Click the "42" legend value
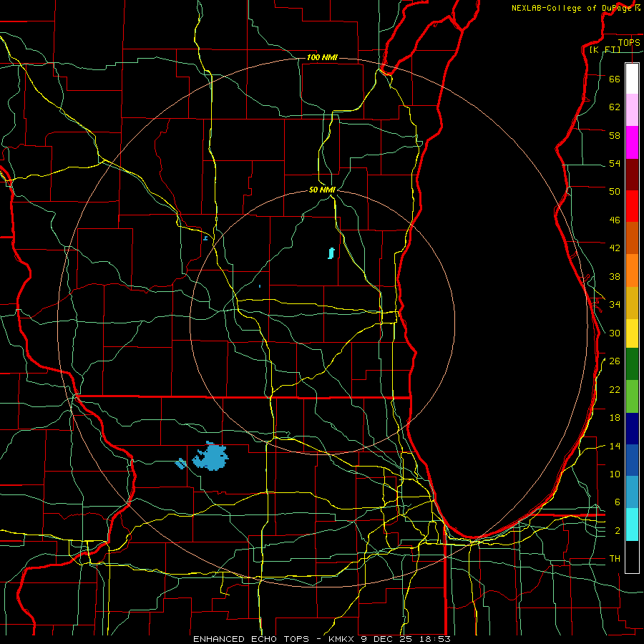The image size is (644, 644). click(615, 248)
